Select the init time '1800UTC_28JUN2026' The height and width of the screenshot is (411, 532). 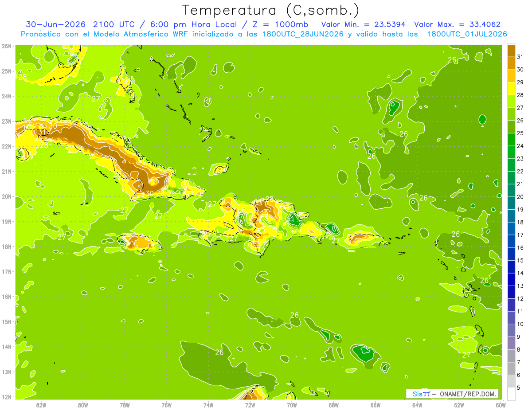(x=303, y=34)
